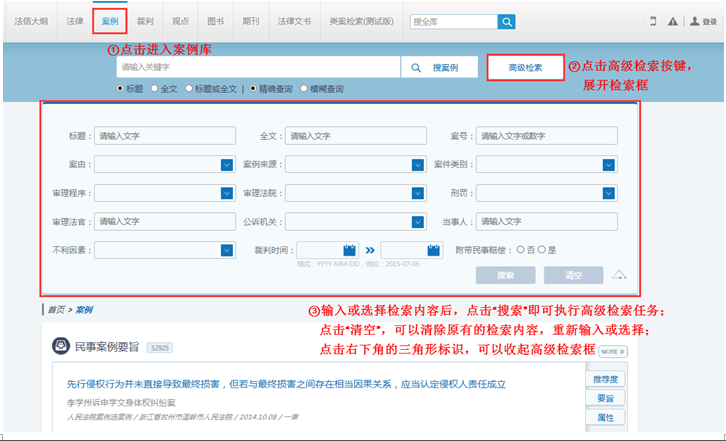Open the start date calendar for 裁判时间
Viewport: 726px width, 441px height.
(349, 250)
